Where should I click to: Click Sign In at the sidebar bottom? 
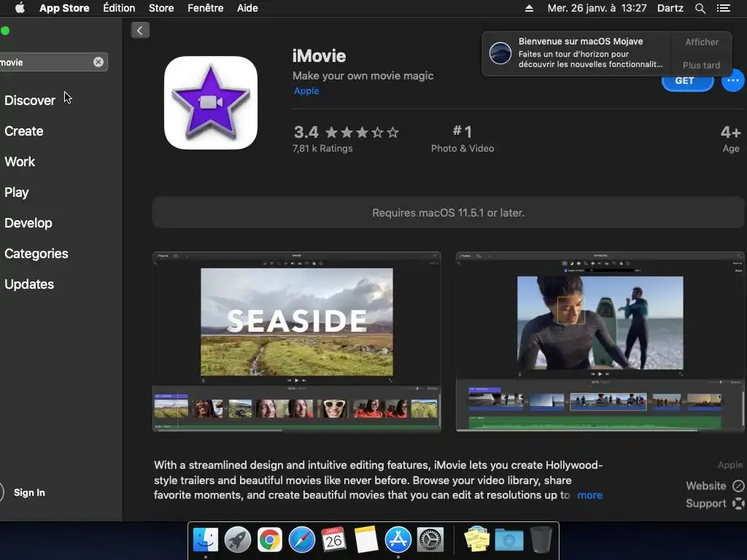[x=29, y=492]
